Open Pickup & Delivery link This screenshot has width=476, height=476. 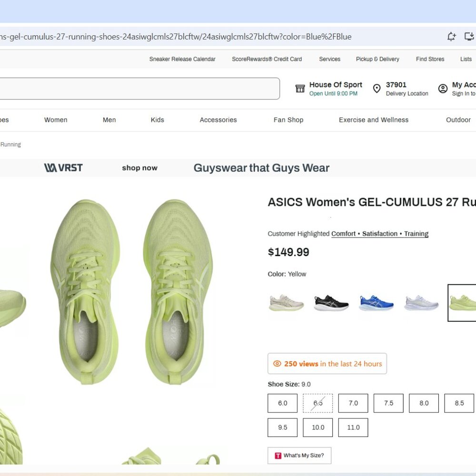(377, 59)
